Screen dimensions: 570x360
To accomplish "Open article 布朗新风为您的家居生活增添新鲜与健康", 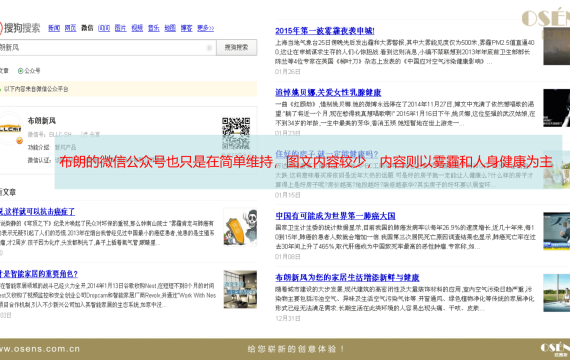I will [347, 278].
